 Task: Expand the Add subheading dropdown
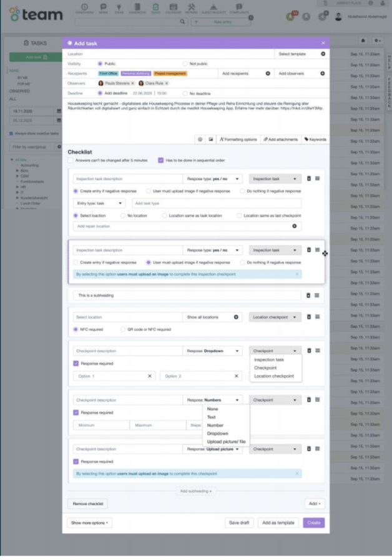[195, 491]
